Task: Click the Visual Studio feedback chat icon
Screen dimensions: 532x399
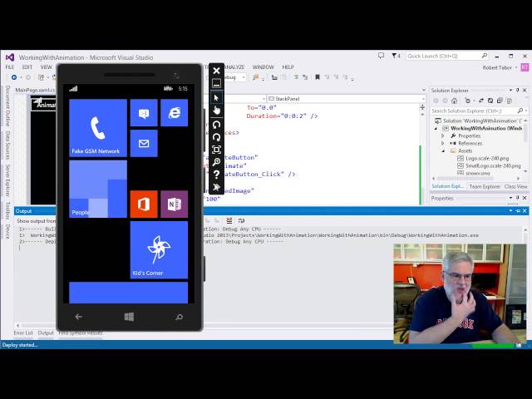Action: [381, 56]
